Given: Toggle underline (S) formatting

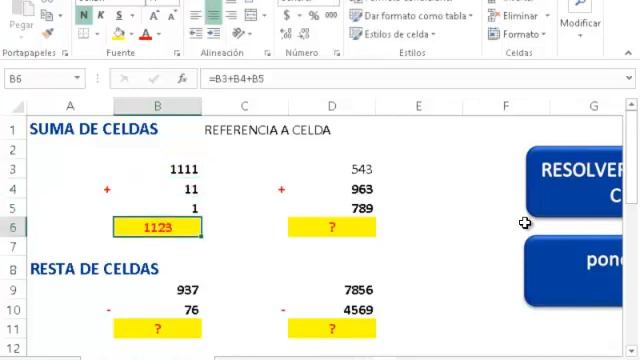Looking at the screenshot, I should click(119, 16).
